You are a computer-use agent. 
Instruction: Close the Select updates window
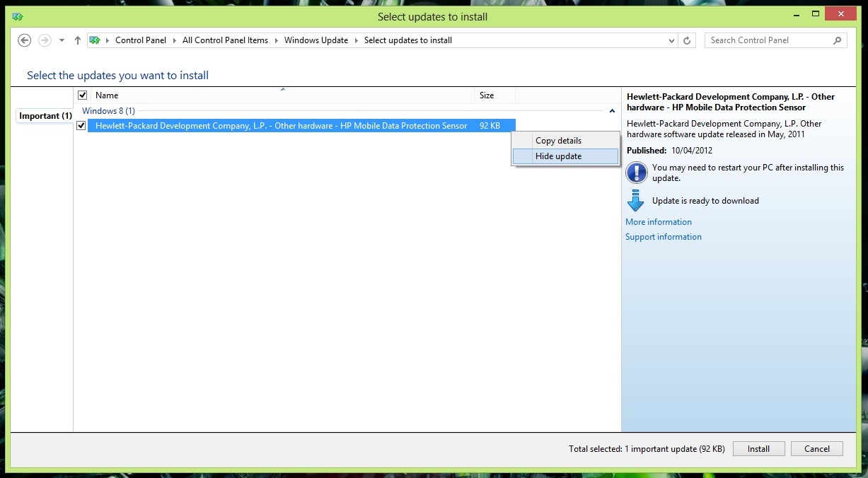[x=842, y=13]
